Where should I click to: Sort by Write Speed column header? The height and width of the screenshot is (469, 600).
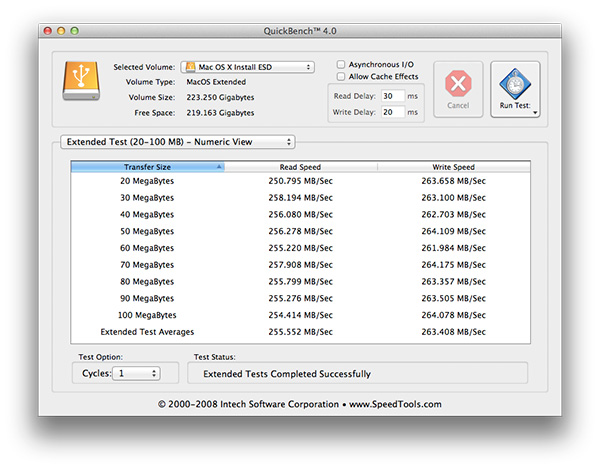453,167
